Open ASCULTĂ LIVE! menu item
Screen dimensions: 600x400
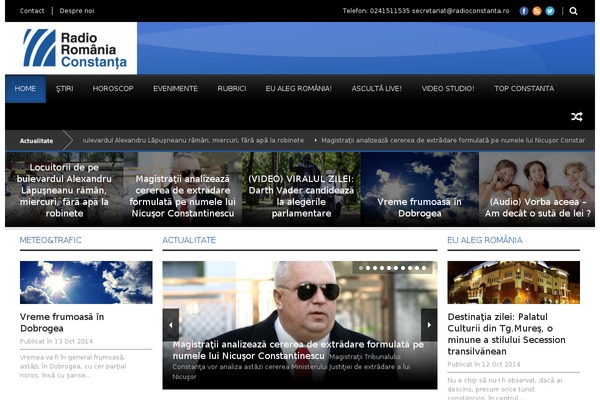[x=377, y=89]
